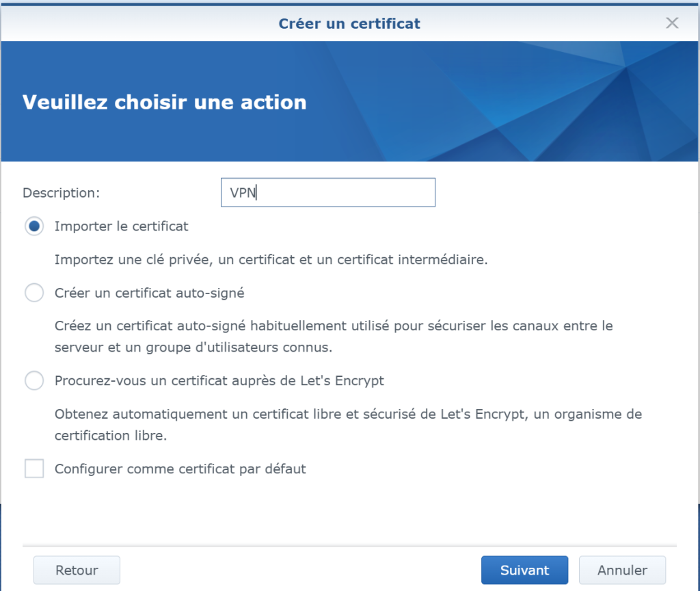This screenshot has width=700, height=591.
Task: Click the Description text field containing VPN
Action: (328, 192)
